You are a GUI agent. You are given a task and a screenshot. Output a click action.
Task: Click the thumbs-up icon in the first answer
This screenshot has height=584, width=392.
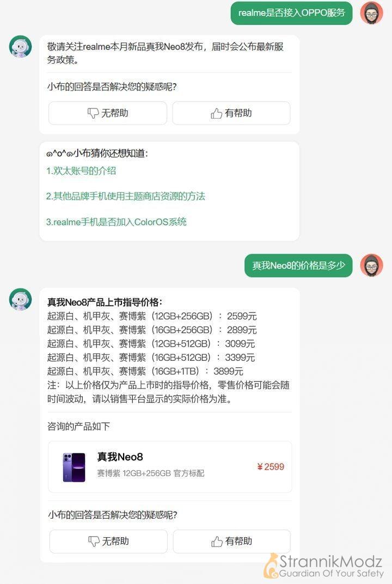(x=216, y=113)
